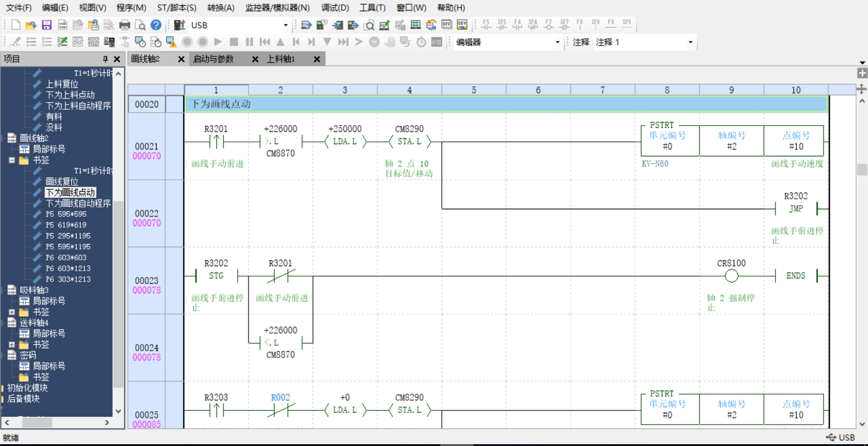Screen dimensions: 868x446
Task: Click the Save project floppy icon
Action: (47, 25)
